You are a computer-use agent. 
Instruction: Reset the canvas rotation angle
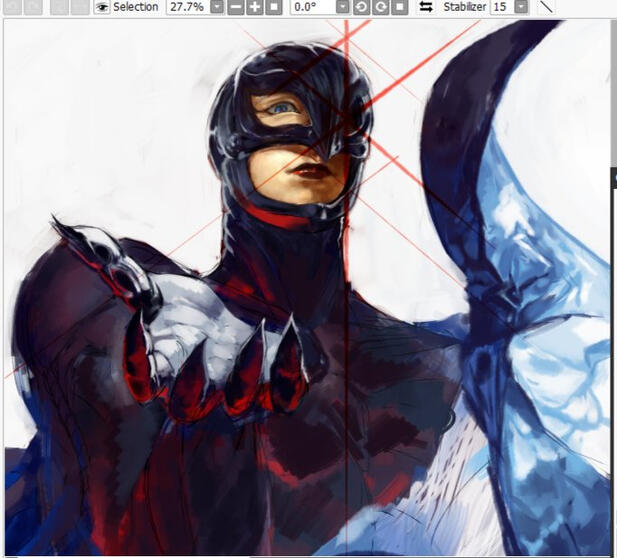pos(399,7)
